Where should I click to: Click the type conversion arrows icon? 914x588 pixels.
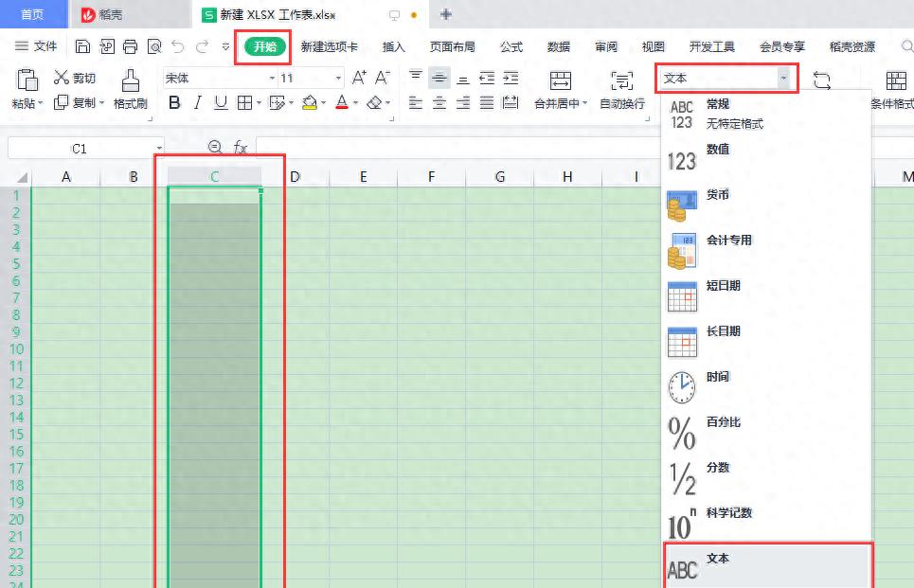click(x=822, y=80)
